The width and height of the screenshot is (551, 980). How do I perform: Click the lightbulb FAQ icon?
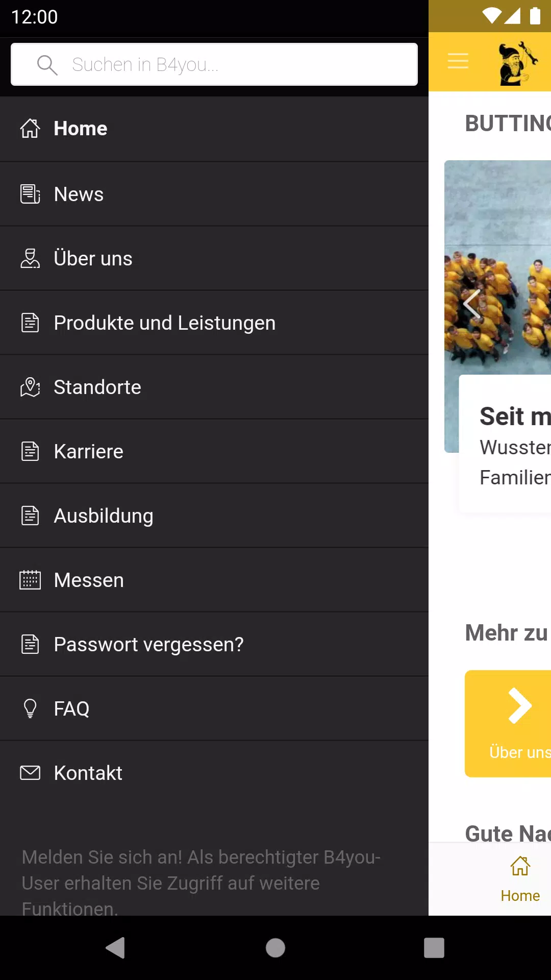click(30, 708)
